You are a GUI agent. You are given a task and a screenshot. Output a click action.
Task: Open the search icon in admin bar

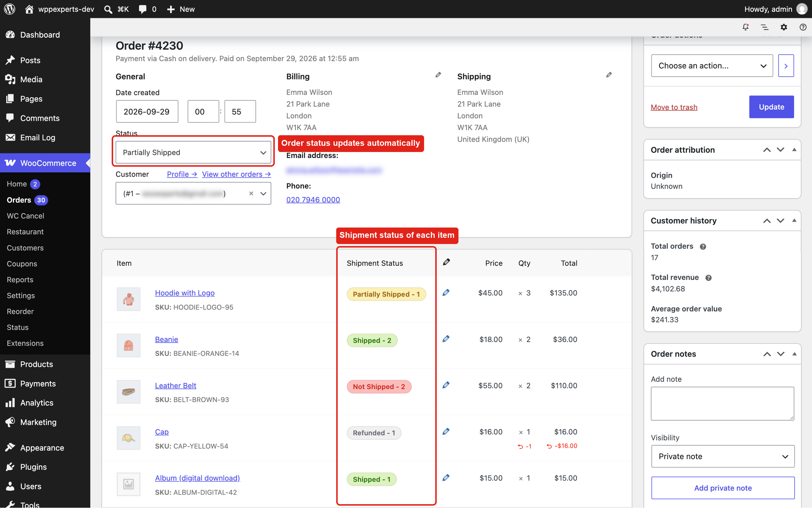(x=108, y=9)
